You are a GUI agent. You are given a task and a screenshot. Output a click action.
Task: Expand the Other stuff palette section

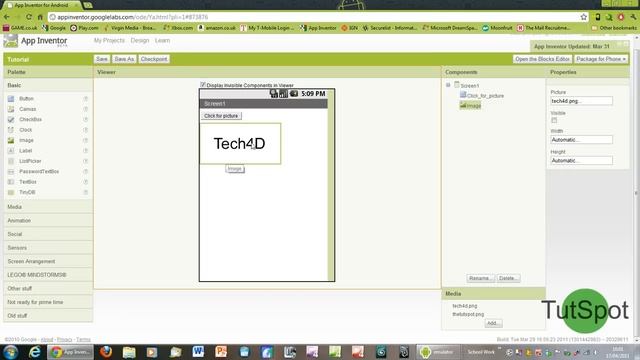click(48, 289)
